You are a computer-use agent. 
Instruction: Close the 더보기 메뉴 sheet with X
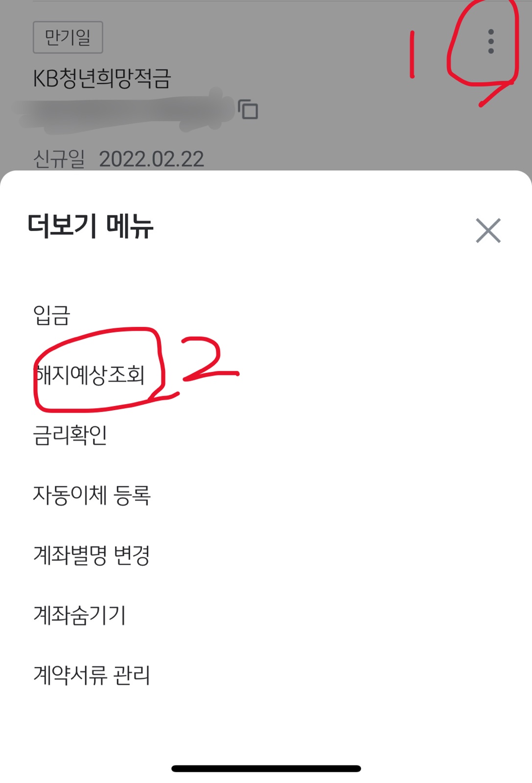pyautogui.click(x=488, y=230)
